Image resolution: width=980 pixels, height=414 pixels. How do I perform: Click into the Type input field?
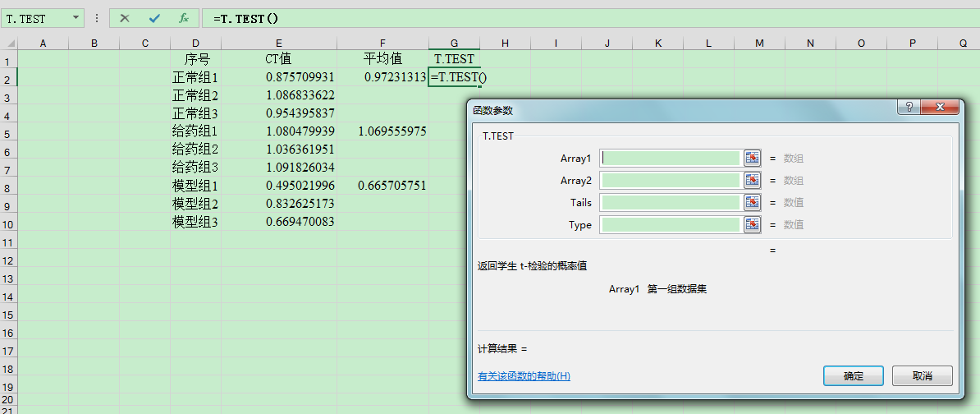coord(671,224)
